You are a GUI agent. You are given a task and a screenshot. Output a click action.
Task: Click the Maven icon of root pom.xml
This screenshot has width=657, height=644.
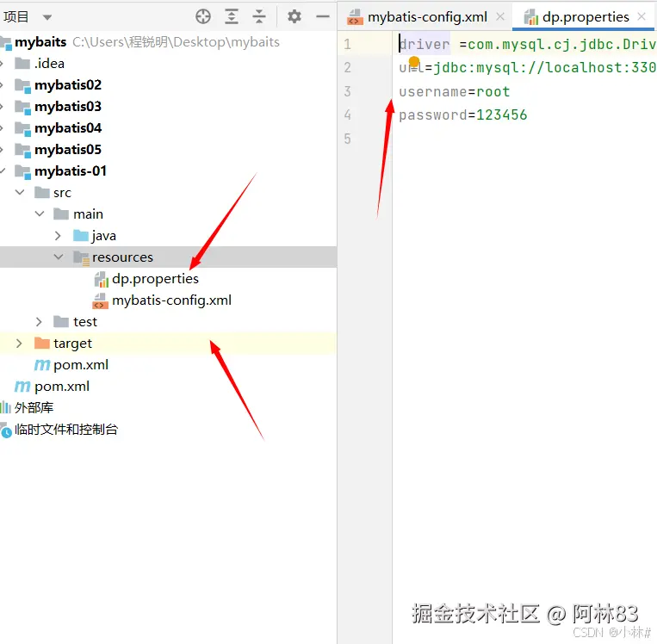click(x=22, y=387)
